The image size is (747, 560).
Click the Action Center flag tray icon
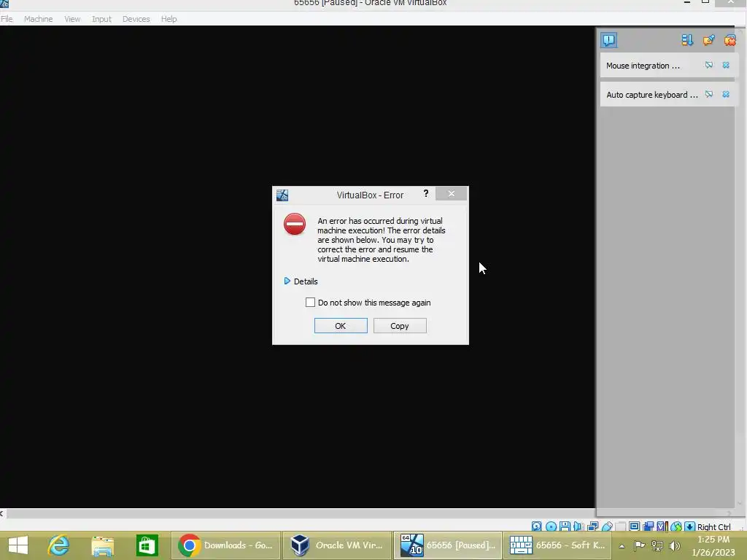point(639,545)
